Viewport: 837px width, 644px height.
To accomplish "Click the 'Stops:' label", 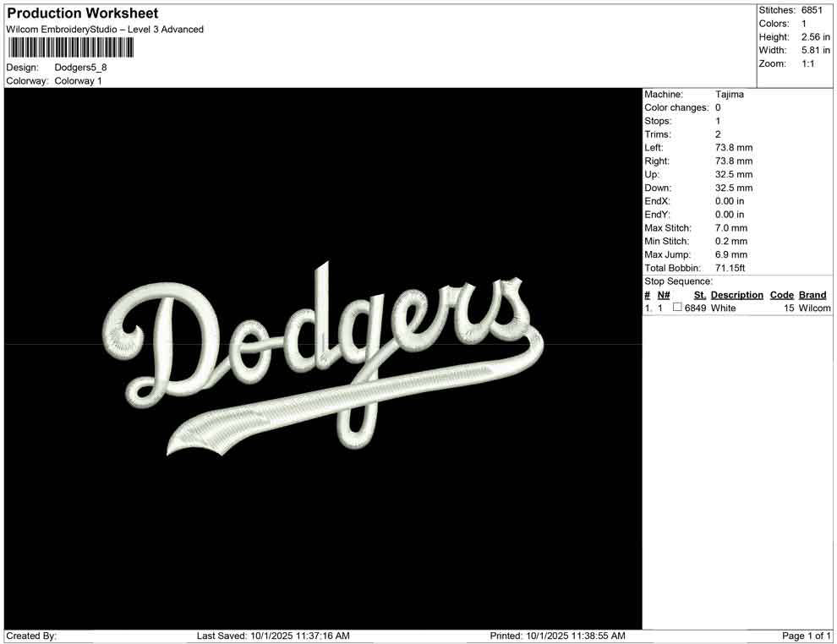I will [658, 121].
